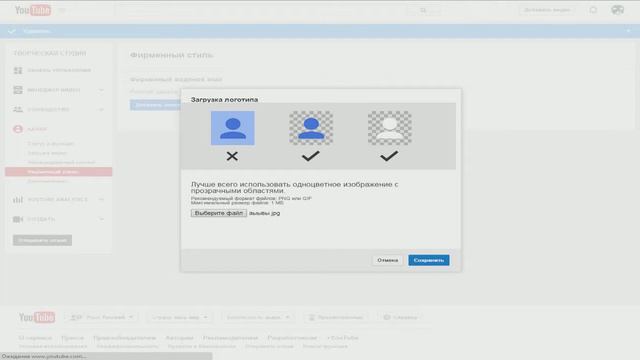Open the Разработчикам footer link
This screenshot has width=640, height=360.
(x=292, y=338)
